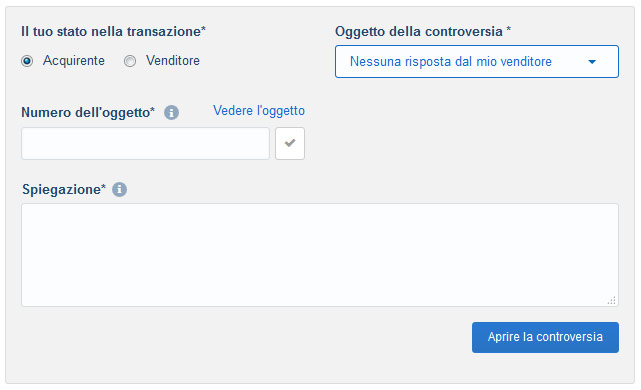Click the checkmark verify button
This screenshot has height=390, width=641.
pos(290,143)
